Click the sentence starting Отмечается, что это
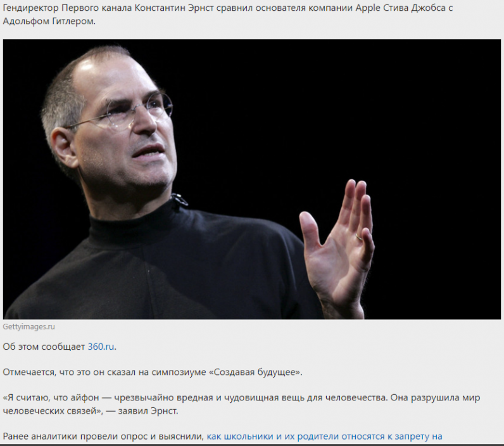 point(153,373)
